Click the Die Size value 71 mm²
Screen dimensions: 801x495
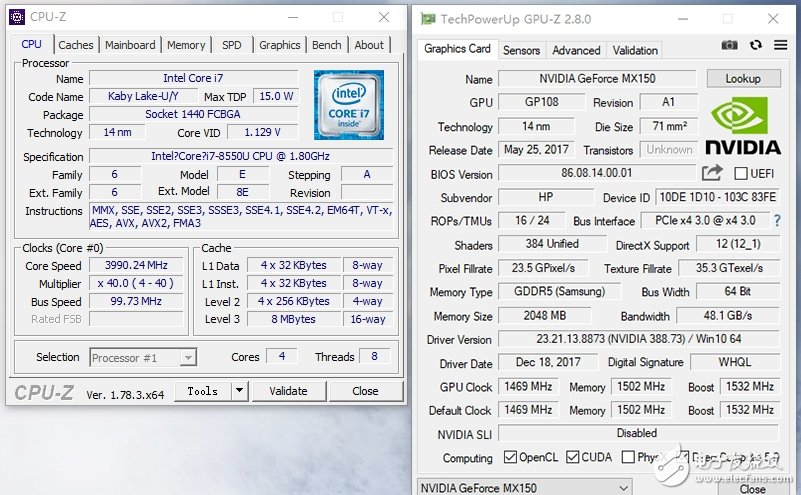[x=668, y=126]
